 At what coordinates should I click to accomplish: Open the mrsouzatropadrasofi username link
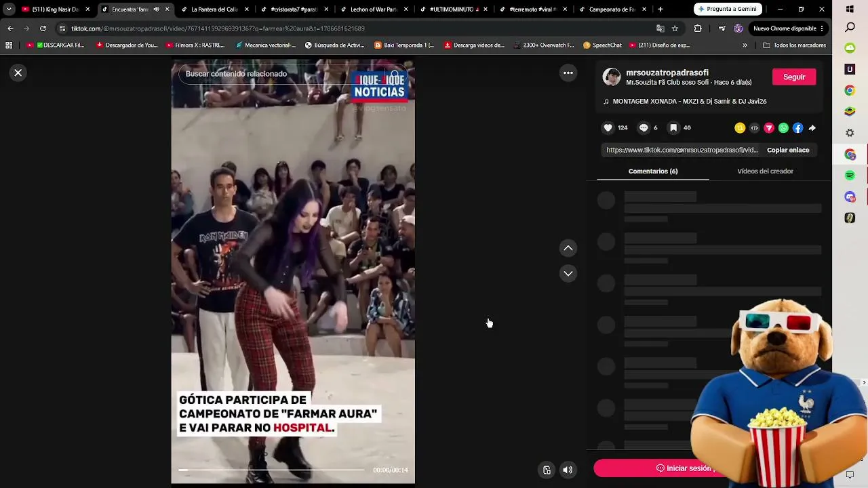coord(667,73)
